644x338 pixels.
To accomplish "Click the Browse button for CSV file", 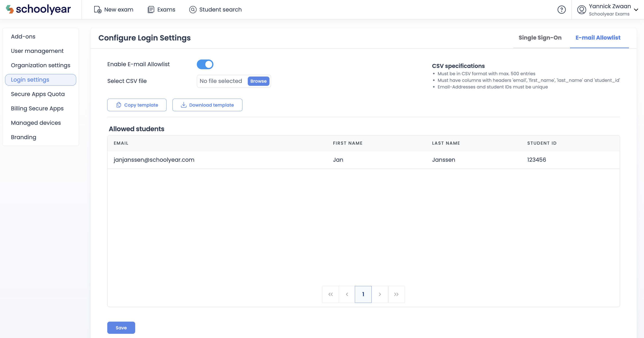I will [x=258, y=81].
